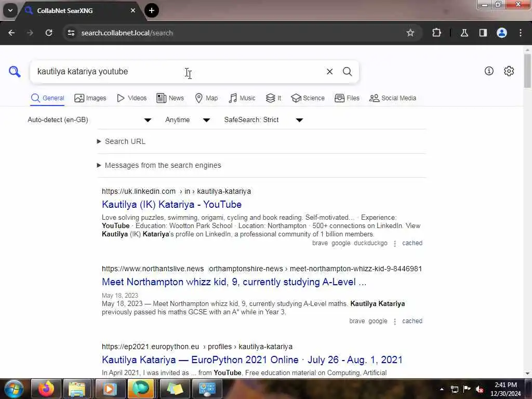The height and width of the screenshot is (399, 532).
Task: Open more options dots on Northampton result
Action: (395, 321)
